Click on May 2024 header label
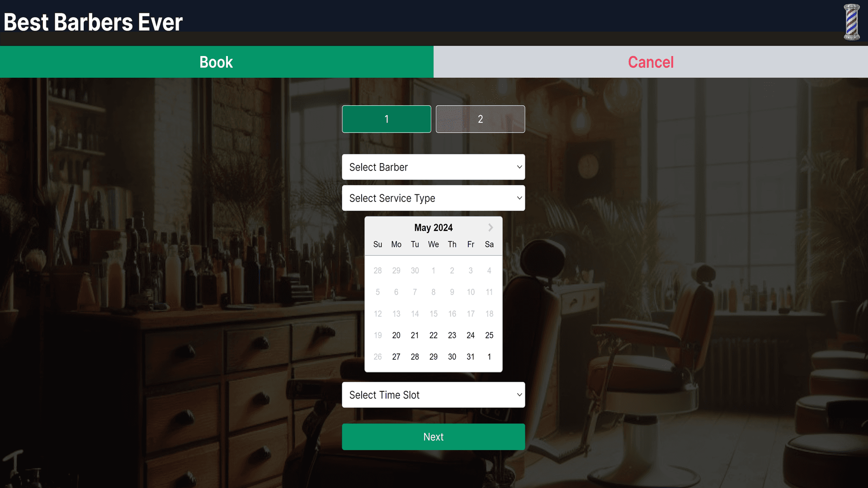Viewport: 868px width, 488px height. click(434, 227)
